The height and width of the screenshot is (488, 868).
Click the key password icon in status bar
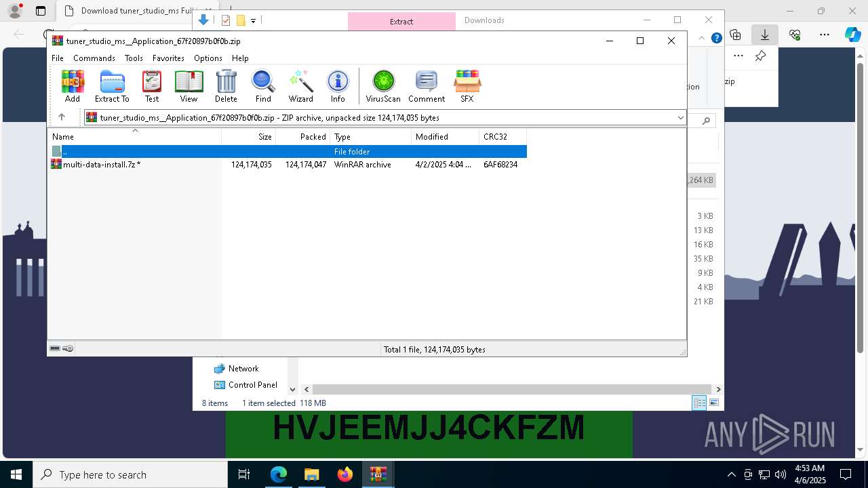68,348
